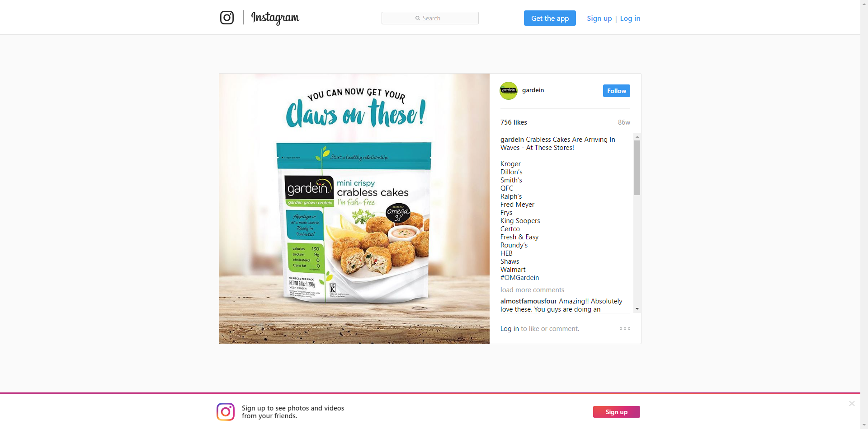Dismiss the sign-up banner with the X
Viewport: 868px width, 429px height.
(852, 404)
